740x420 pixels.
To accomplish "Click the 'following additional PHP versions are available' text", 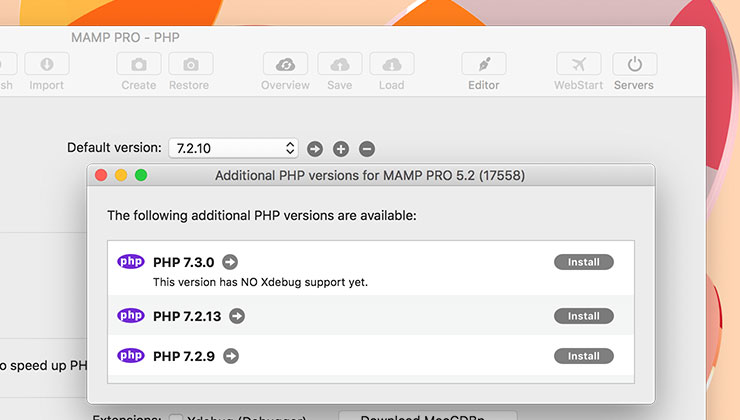I will (x=262, y=216).
